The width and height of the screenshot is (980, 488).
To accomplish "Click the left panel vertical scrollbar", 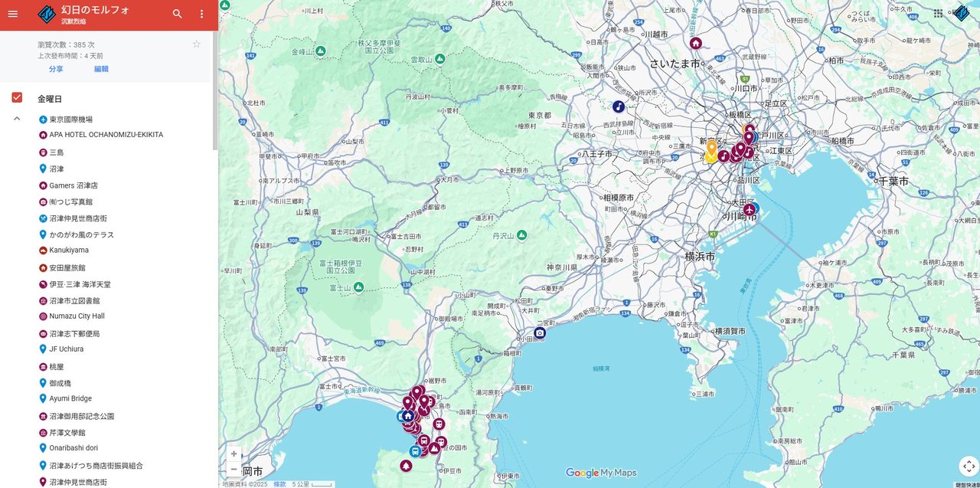I will (215, 92).
